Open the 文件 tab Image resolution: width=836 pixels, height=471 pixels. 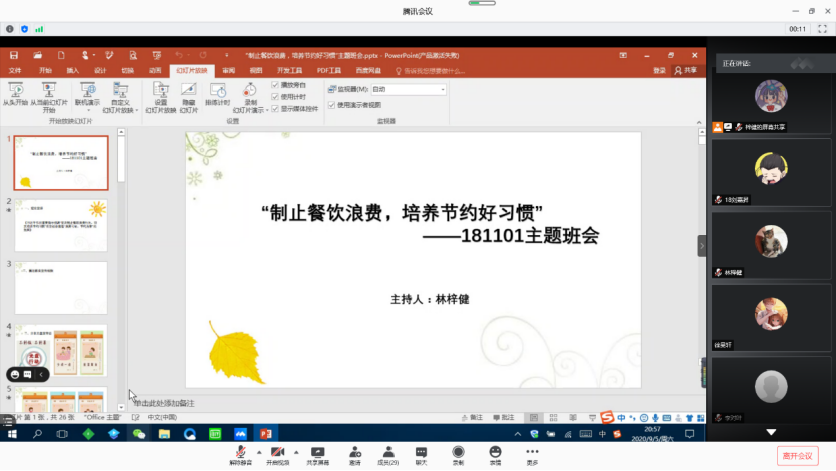[15, 70]
